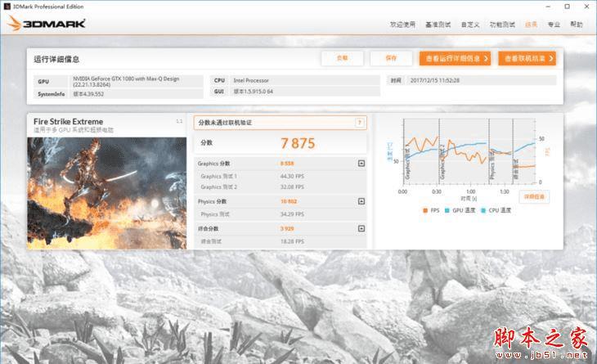
Task: Click the 18.28 FPS combined test value
Action: 292,241
